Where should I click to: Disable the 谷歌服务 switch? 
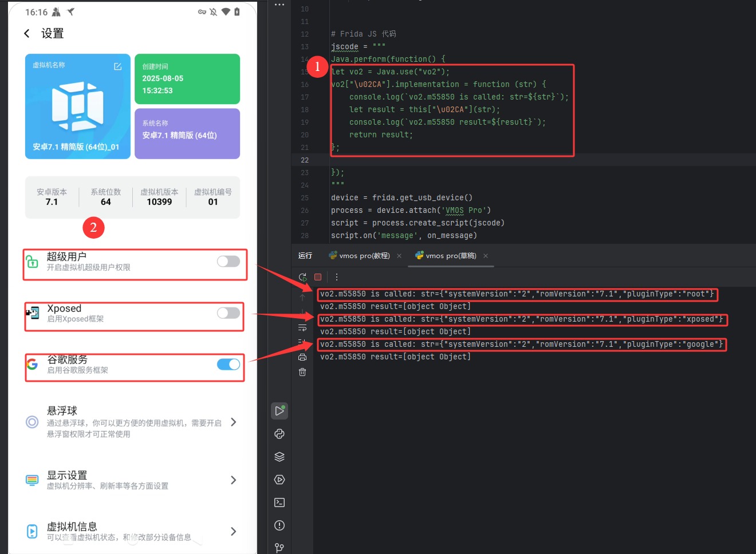coord(229,365)
